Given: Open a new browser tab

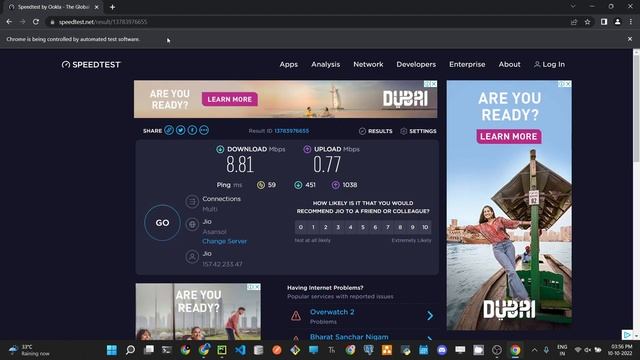Looking at the screenshot, I should coord(112,7).
